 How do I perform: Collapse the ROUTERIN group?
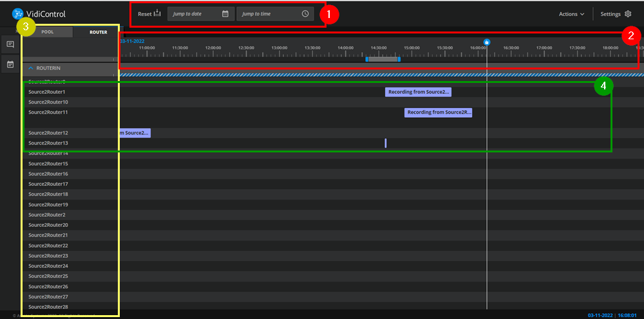(x=30, y=67)
